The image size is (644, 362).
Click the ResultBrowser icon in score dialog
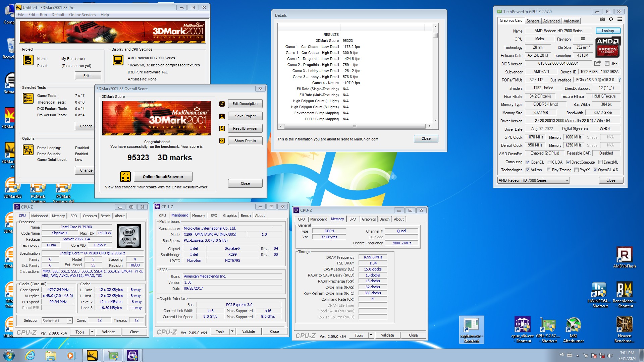point(222,128)
